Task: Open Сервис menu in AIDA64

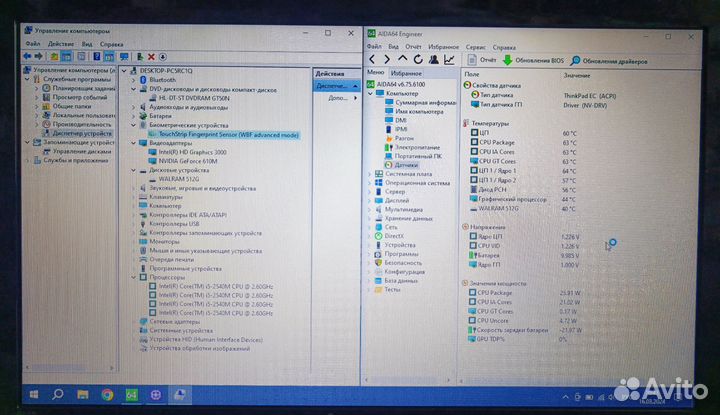Action: [475, 47]
